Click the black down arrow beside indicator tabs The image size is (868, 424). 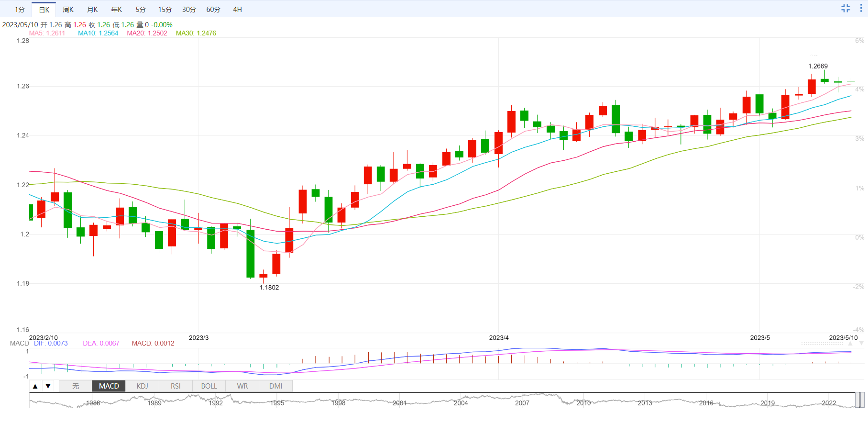point(48,386)
